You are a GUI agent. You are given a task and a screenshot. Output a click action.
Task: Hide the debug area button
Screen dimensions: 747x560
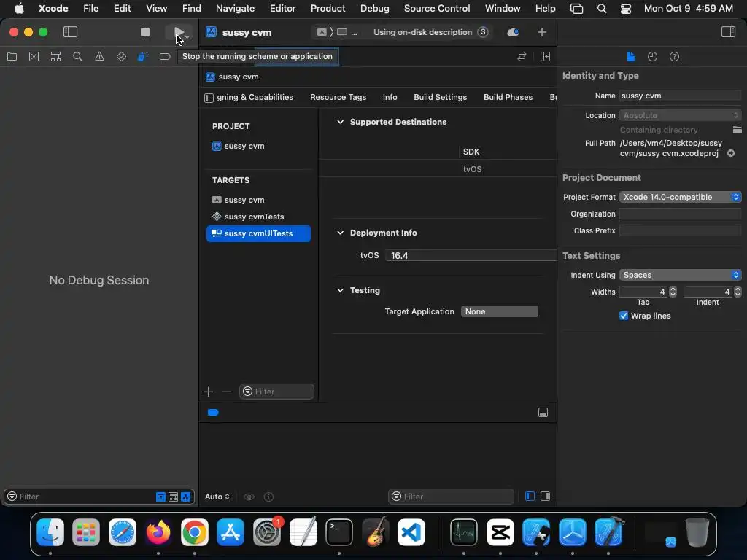coord(543,413)
